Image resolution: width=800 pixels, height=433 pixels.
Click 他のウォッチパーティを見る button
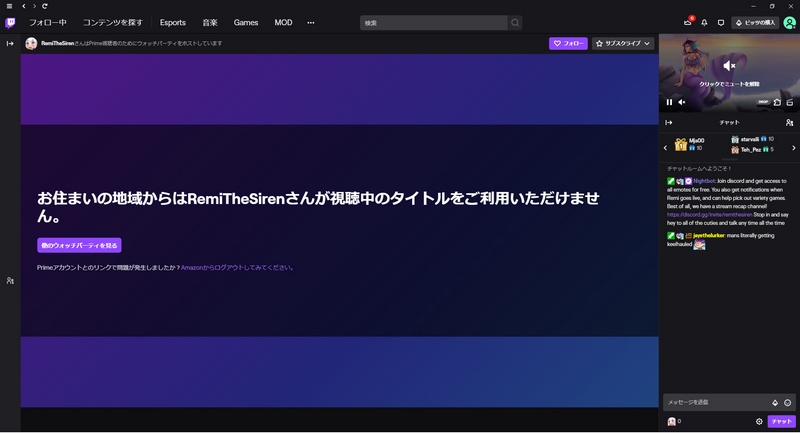[x=79, y=245]
